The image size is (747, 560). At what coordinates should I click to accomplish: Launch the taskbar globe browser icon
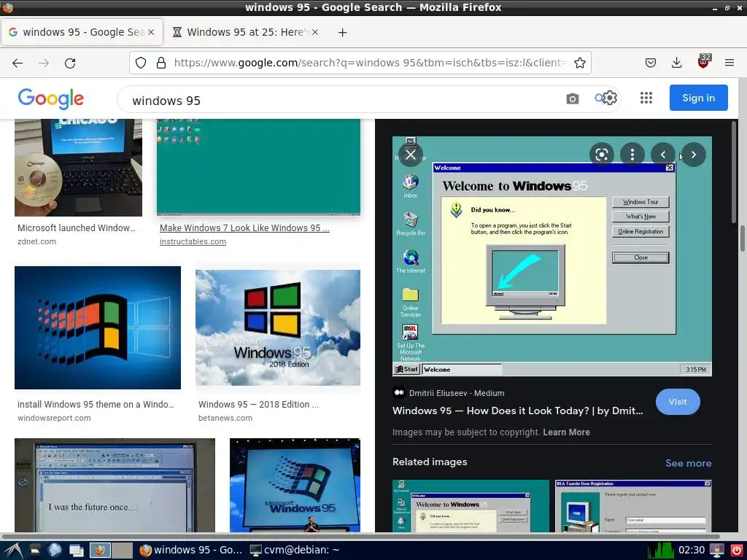tap(55, 550)
